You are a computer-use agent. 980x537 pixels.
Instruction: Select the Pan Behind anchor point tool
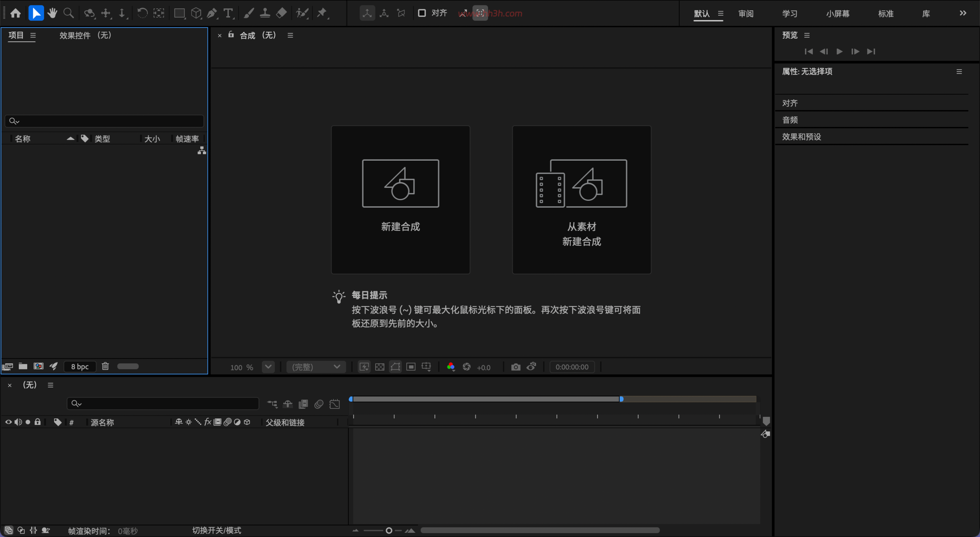159,13
